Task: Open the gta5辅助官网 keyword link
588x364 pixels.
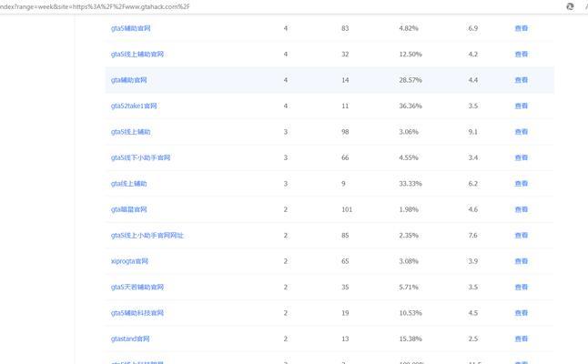Action: (130, 28)
